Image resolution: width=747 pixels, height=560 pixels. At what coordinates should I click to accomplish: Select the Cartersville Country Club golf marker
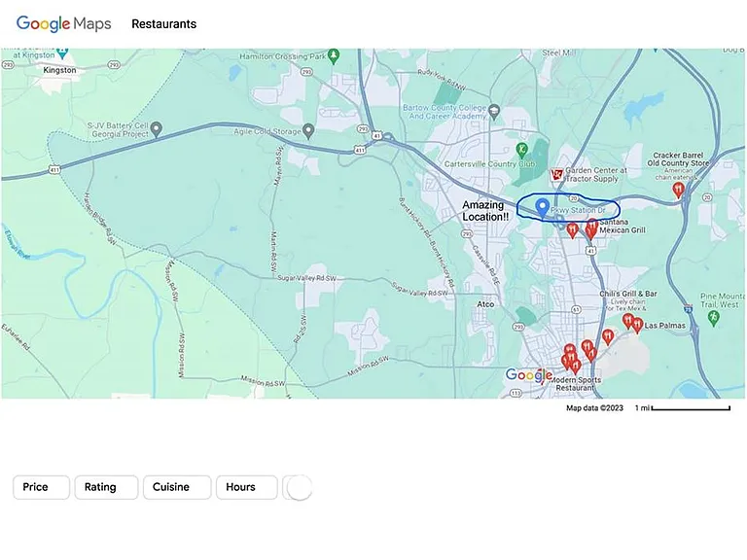tap(522, 151)
